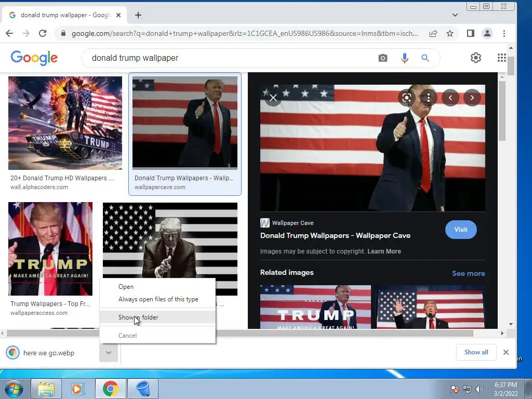Click the network tray icon

[x=467, y=389]
